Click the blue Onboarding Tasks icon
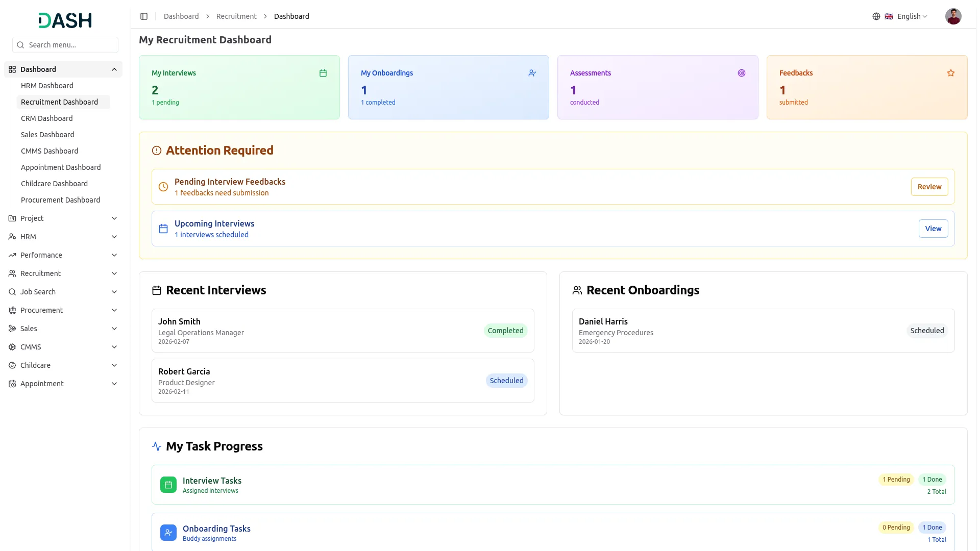Screen dimensions: 980x551 (168, 533)
